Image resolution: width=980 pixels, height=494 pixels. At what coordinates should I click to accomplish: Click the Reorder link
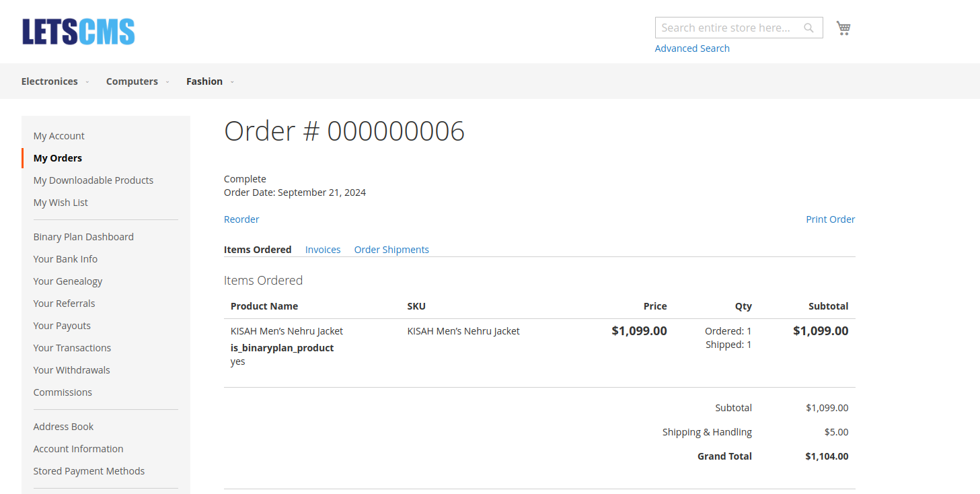[241, 219]
